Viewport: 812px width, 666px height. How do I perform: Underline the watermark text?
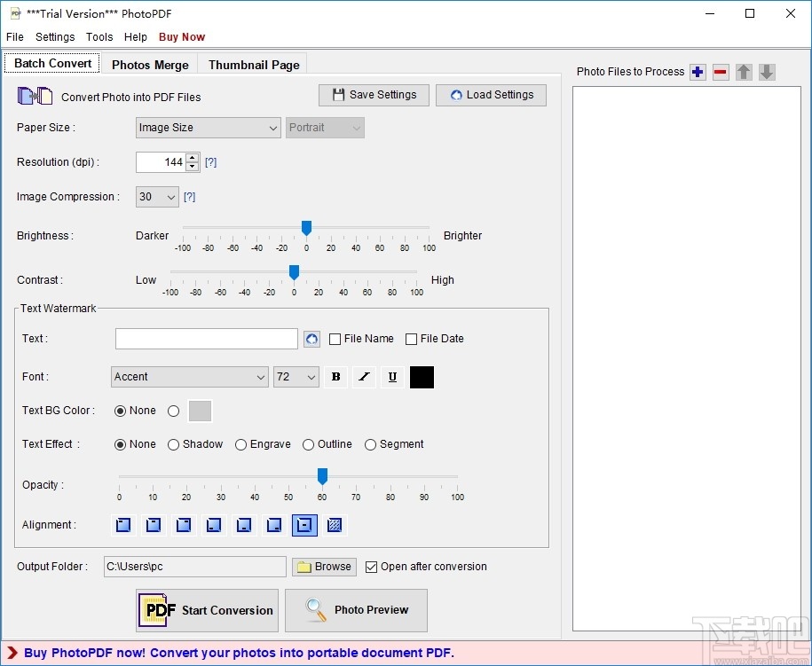[x=392, y=377]
